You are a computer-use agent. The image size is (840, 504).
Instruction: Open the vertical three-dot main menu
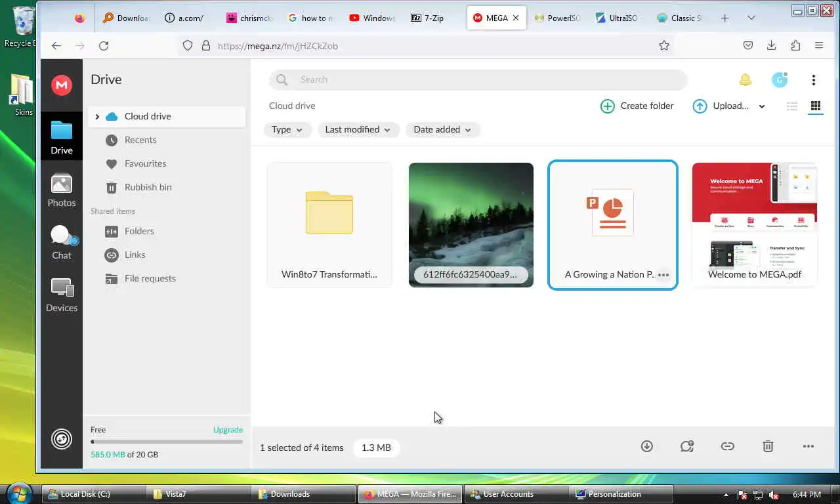[x=813, y=79]
